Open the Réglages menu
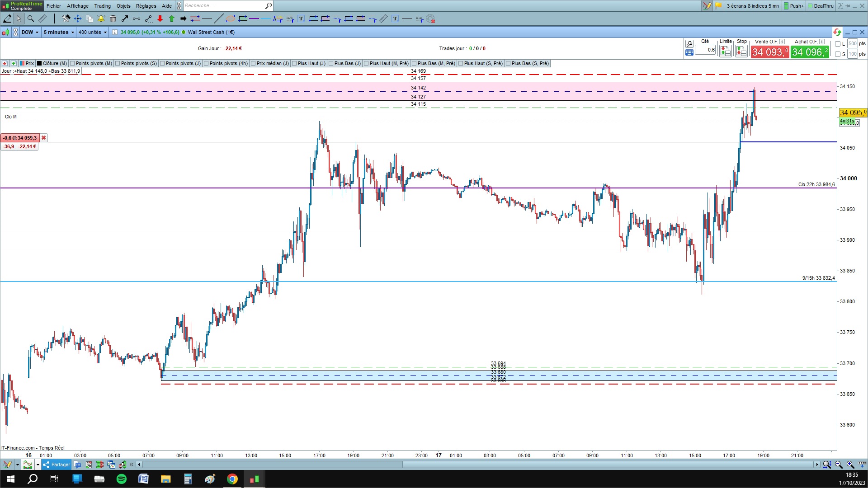Screen dimensions: 868x488 tap(146, 6)
